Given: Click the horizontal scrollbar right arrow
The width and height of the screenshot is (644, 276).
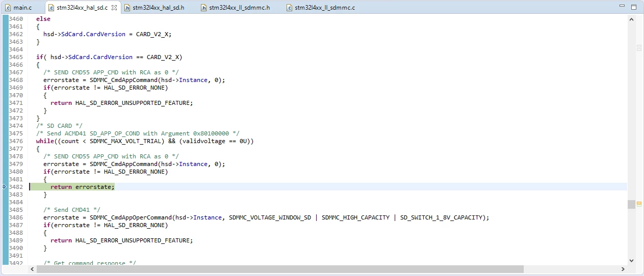Looking at the screenshot, I should point(623,269).
